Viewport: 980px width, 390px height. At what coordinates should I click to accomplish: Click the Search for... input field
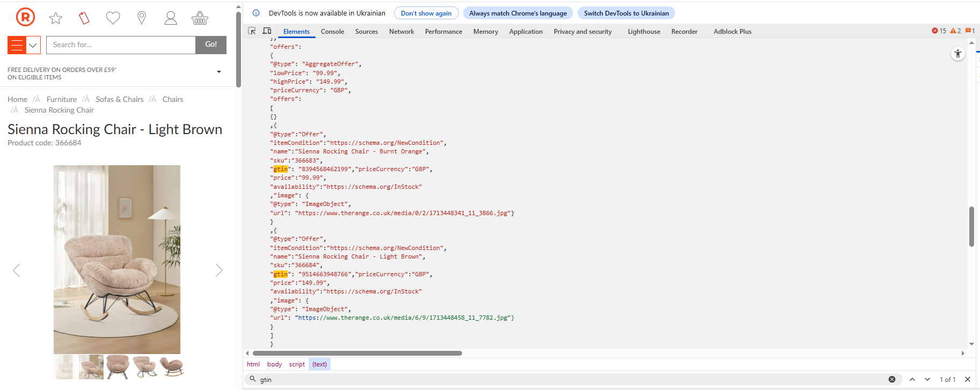coord(121,45)
